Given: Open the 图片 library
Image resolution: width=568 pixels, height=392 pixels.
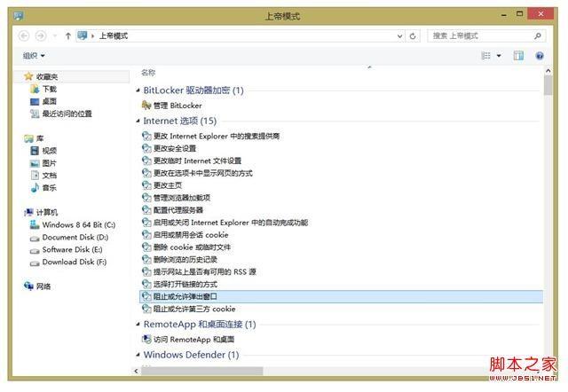Looking at the screenshot, I should pos(50,163).
